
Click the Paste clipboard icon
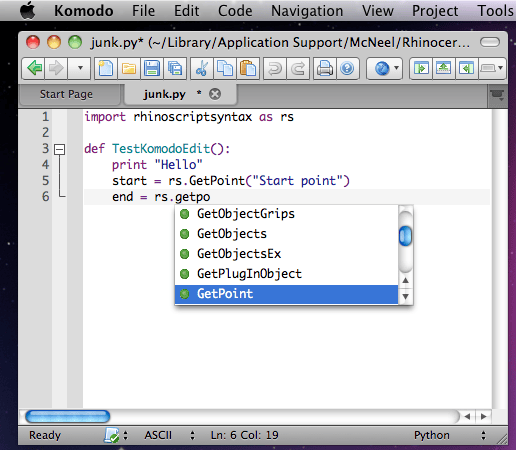coord(248,68)
